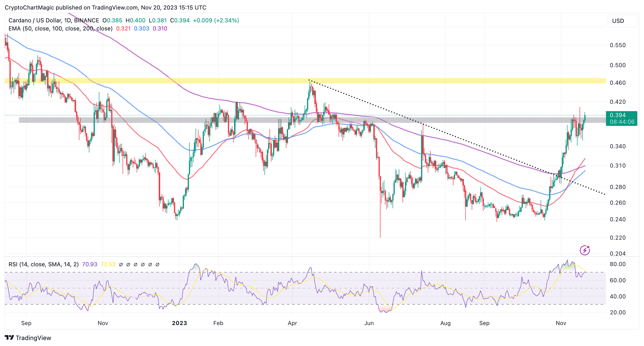The image size is (644, 346).
Task: Click the change value +0.009 (+2.34%)
Action: (x=216, y=20)
